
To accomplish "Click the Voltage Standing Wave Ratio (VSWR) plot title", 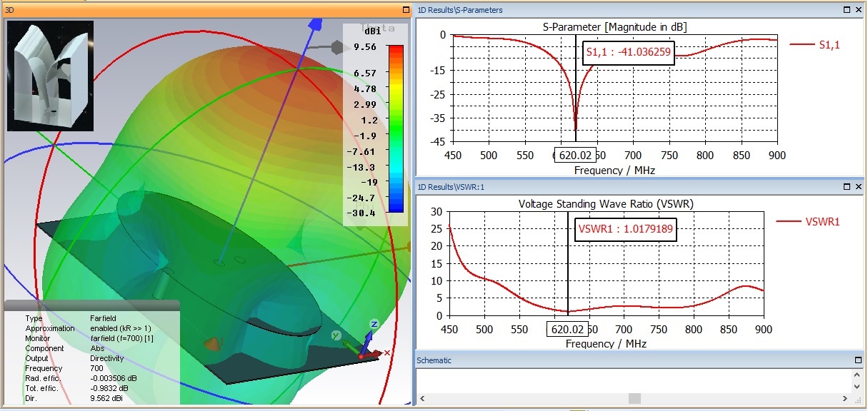I will [x=606, y=204].
